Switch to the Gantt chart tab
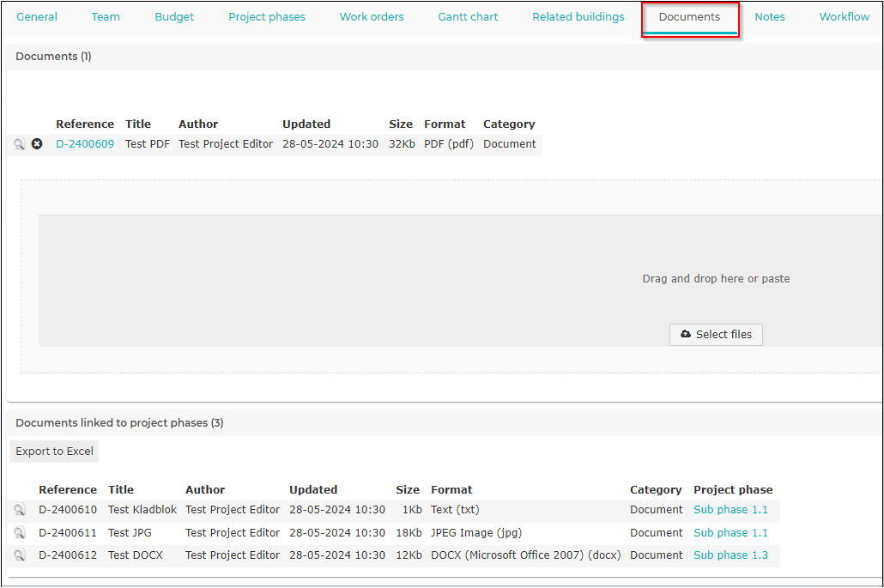Viewport: 884px width, 588px height. coord(468,17)
